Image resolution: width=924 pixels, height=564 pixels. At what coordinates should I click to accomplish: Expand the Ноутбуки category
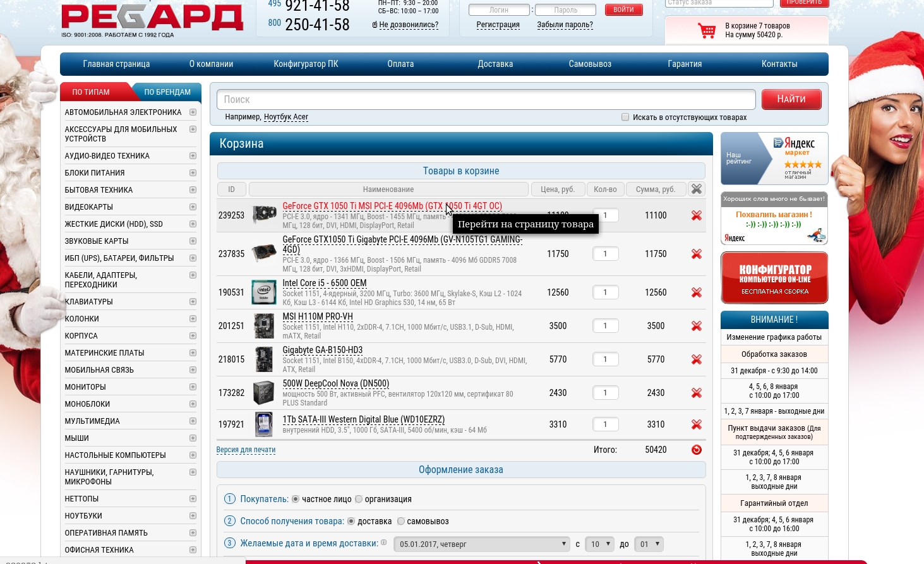[x=193, y=516]
